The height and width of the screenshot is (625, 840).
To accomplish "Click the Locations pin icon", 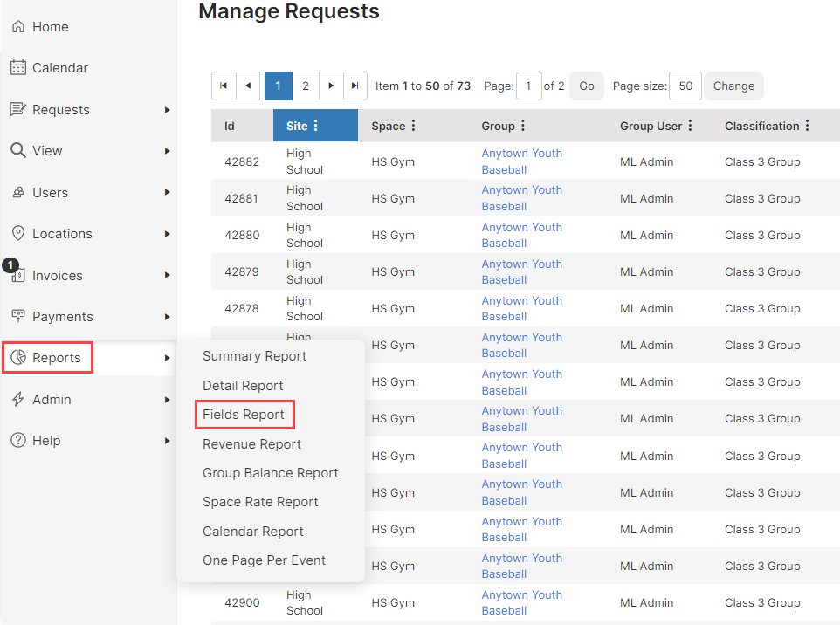I will pos(18,234).
